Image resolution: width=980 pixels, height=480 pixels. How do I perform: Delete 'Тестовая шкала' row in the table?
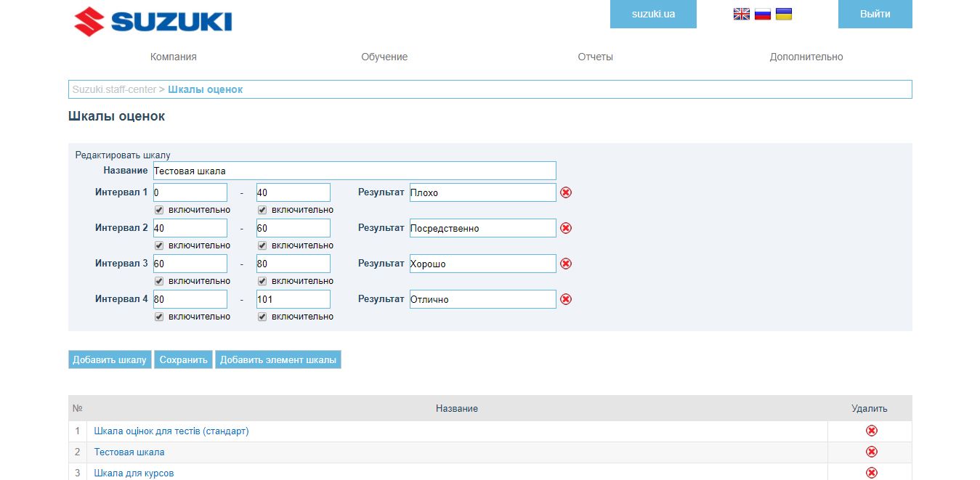(x=871, y=452)
